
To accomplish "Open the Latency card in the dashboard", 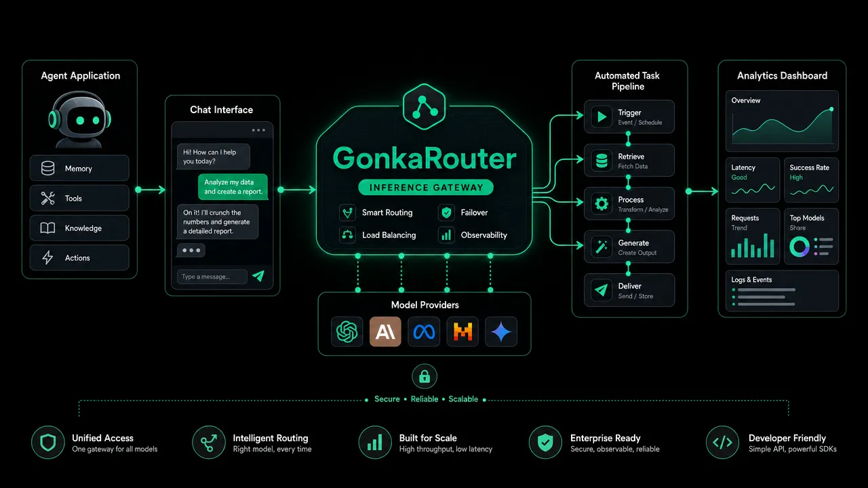I will coord(753,180).
